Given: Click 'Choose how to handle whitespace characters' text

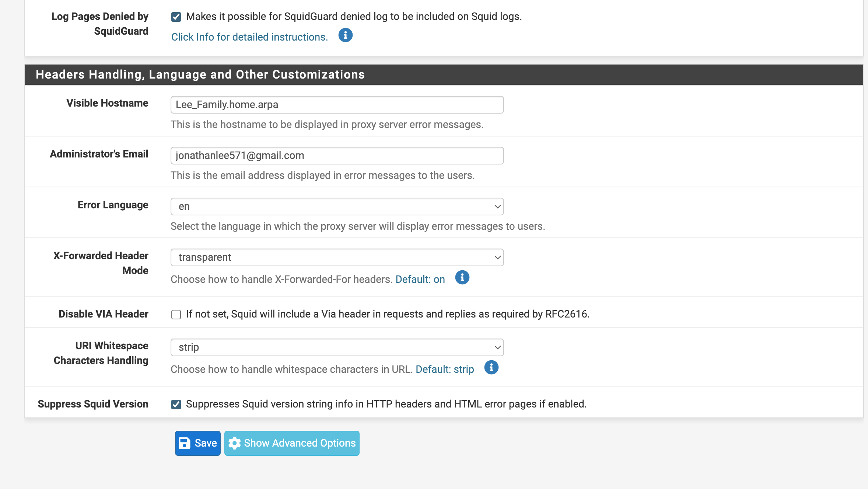Looking at the screenshot, I should pyautogui.click(x=291, y=369).
